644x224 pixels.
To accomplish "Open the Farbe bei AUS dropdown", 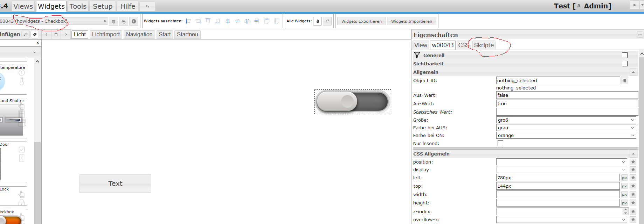I will click(566, 128).
